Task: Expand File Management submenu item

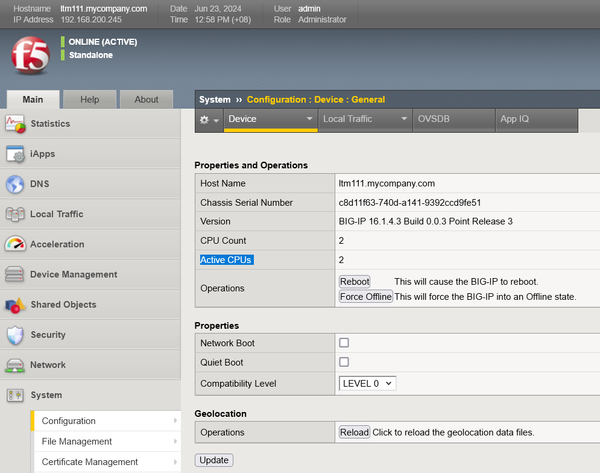Action: 105,441
